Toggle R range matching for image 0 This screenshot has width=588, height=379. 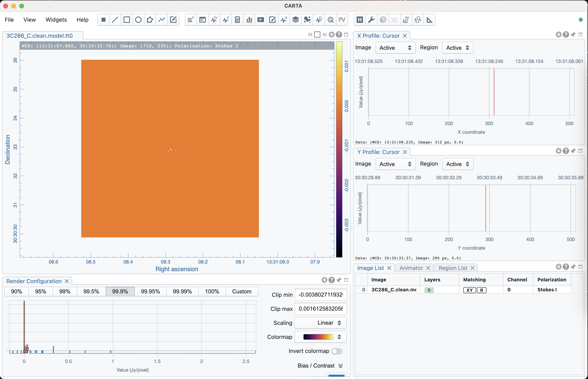click(x=482, y=290)
